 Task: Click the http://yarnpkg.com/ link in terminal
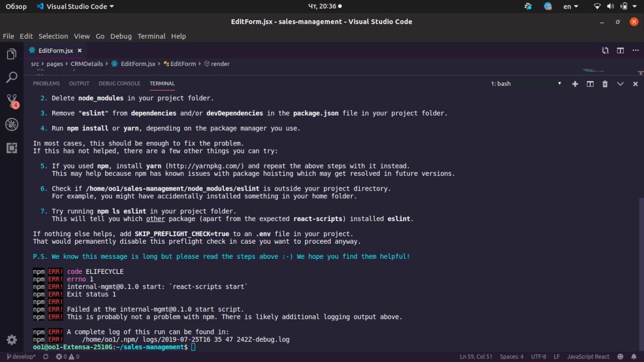pos(205,166)
